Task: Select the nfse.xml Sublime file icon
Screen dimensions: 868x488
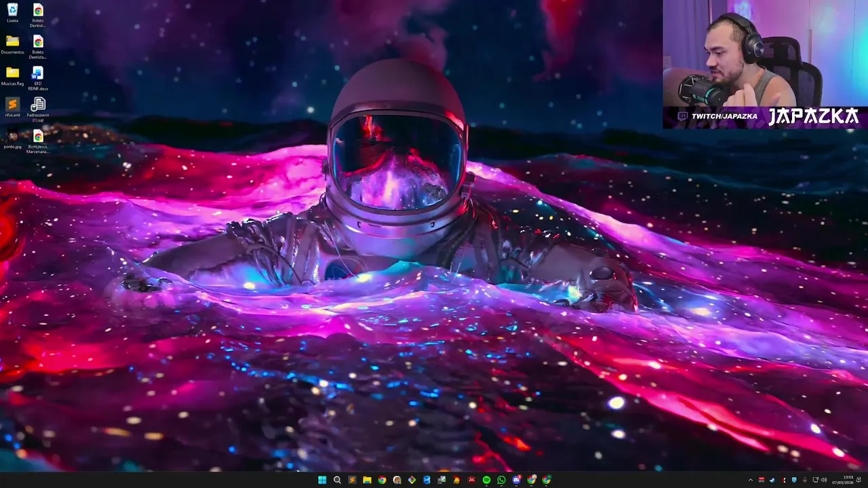Action: click(12, 107)
